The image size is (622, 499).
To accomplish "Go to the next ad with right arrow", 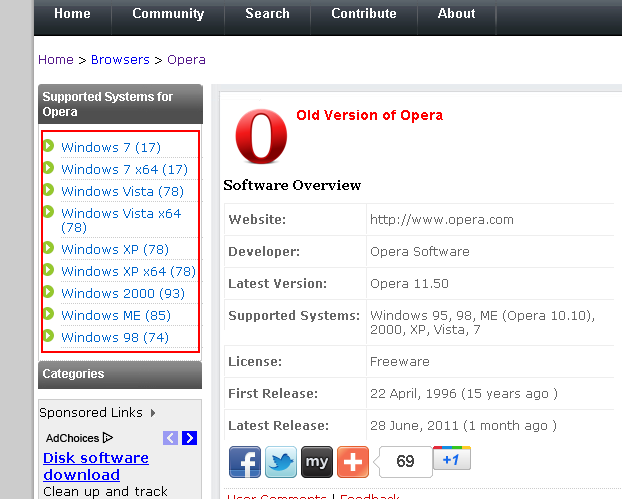I will tap(190, 438).
